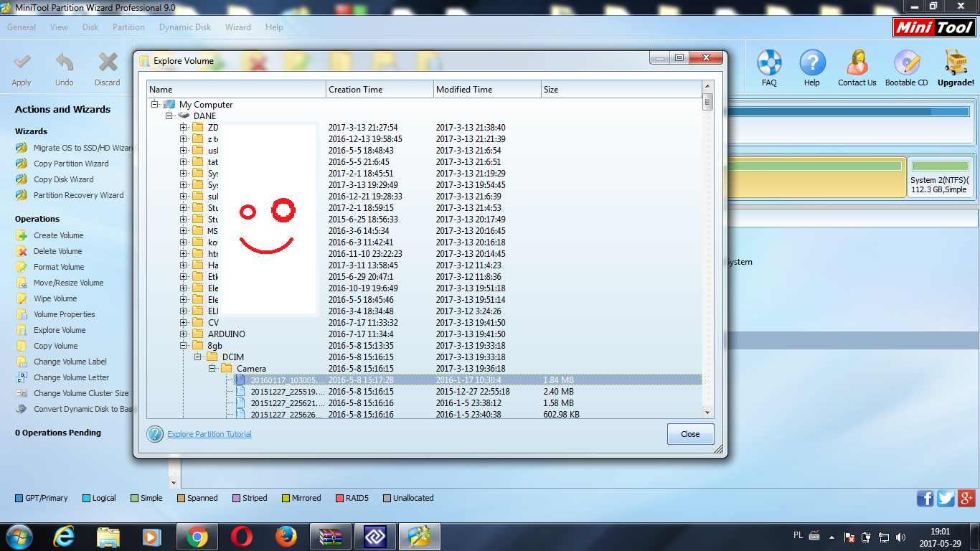Select the ARDUINO folder

[x=227, y=334]
